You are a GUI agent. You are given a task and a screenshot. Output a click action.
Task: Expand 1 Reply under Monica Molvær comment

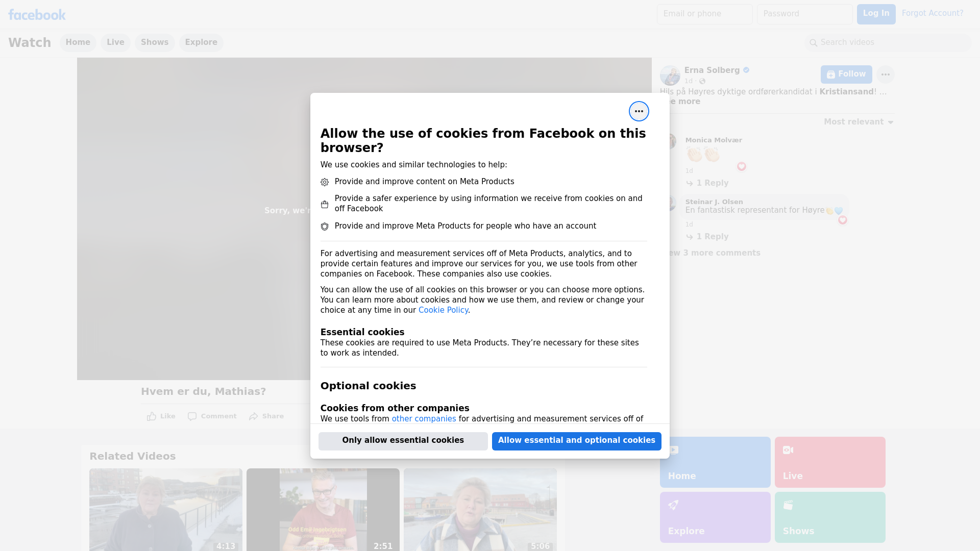(707, 183)
